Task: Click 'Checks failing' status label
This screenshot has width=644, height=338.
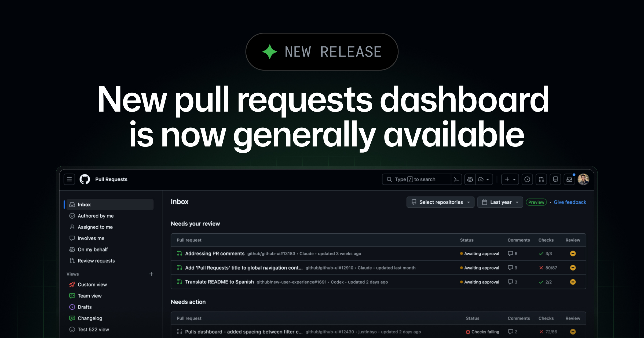Action: click(x=482, y=332)
